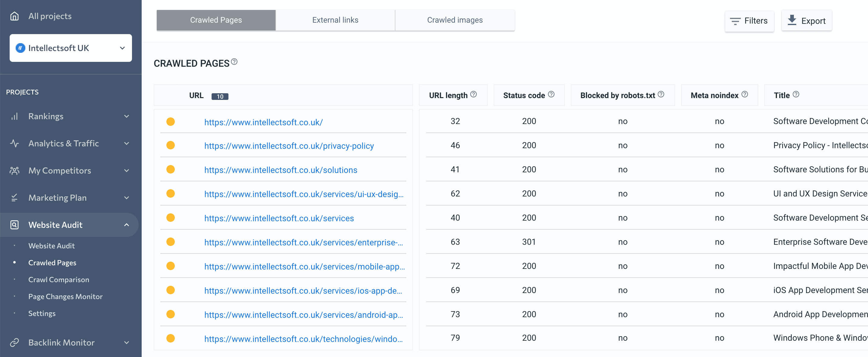Screen dimensions: 868x357
Task: Open the Intellectsoft UK project dropdown
Action: click(x=71, y=48)
